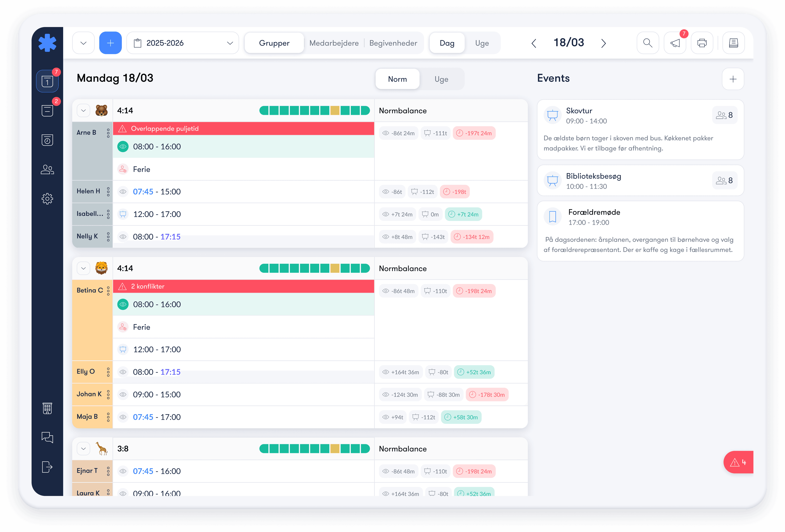The height and width of the screenshot is (532, 785).
Task: Collapse the bear group
Action: click(83, 110)
